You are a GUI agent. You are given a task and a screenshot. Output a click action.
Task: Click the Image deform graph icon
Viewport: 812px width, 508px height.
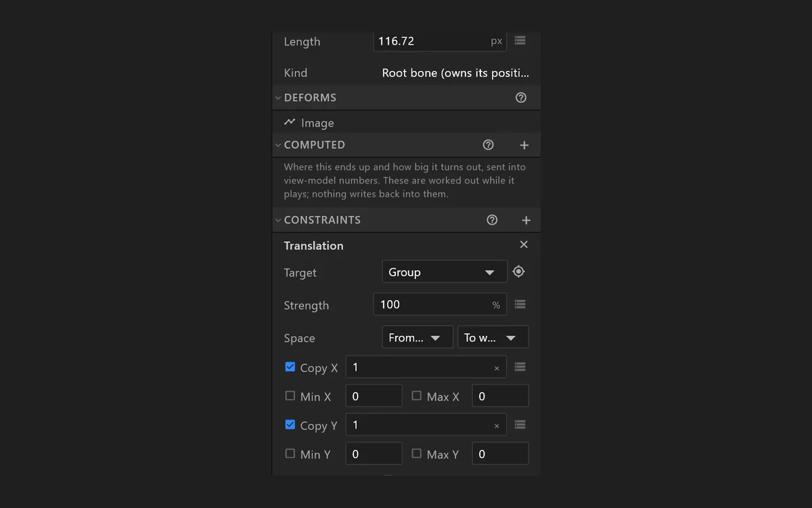coord(290,123)
